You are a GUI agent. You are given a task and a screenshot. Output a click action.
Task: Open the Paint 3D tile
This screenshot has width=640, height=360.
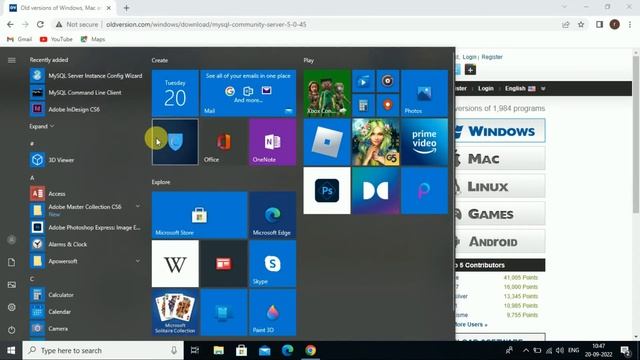[x=272, y=312]
